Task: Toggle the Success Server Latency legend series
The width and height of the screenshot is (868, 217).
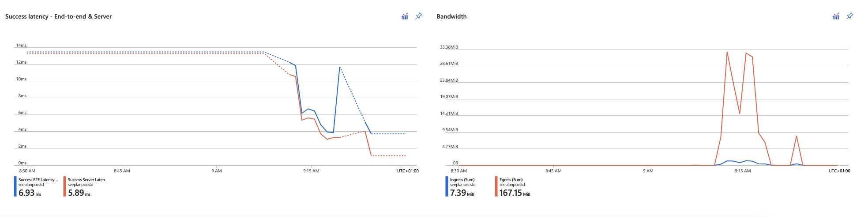Action: (x=87, y=180)
